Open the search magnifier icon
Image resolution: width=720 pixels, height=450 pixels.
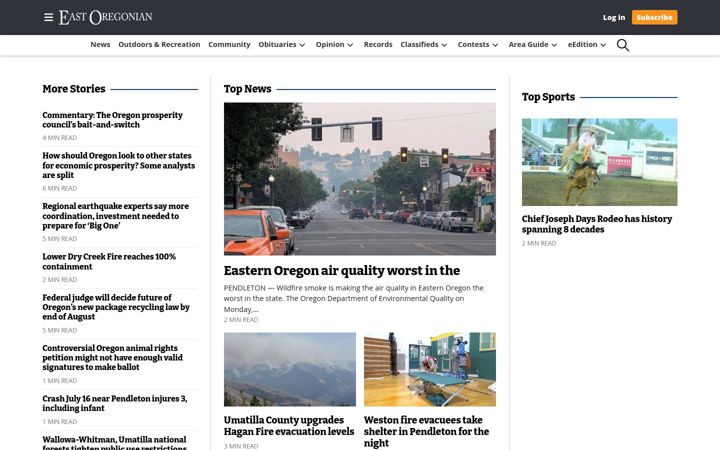(623, 45)
